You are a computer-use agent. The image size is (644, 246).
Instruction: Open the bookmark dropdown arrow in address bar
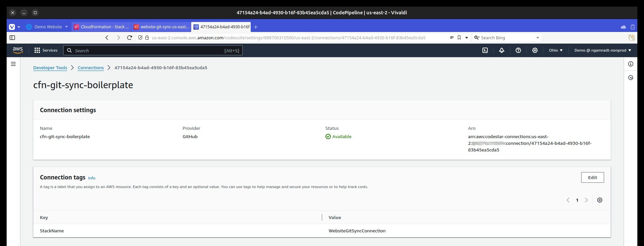(466, 38)
